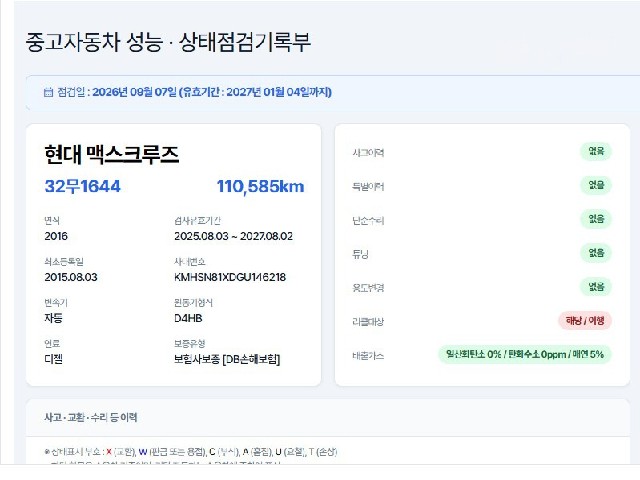This screenshot has height=480, width=640.
Task: Click the 없음 badge for 용도변경
Action: tap(596, 287)
